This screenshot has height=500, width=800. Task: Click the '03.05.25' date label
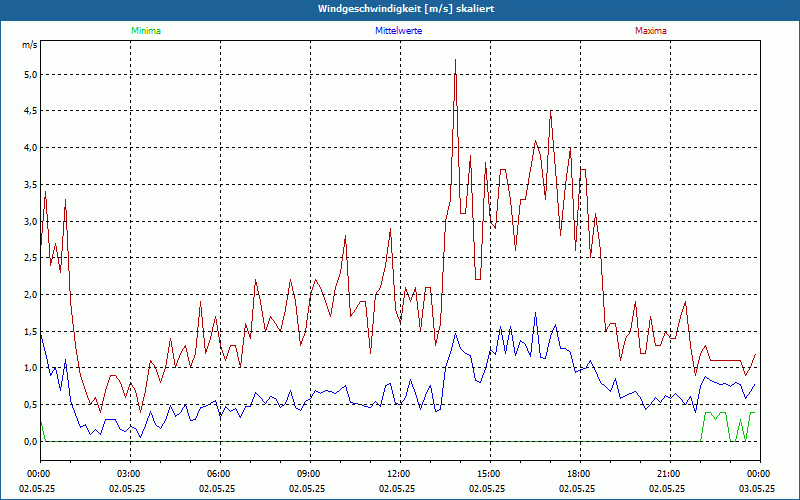757,488
